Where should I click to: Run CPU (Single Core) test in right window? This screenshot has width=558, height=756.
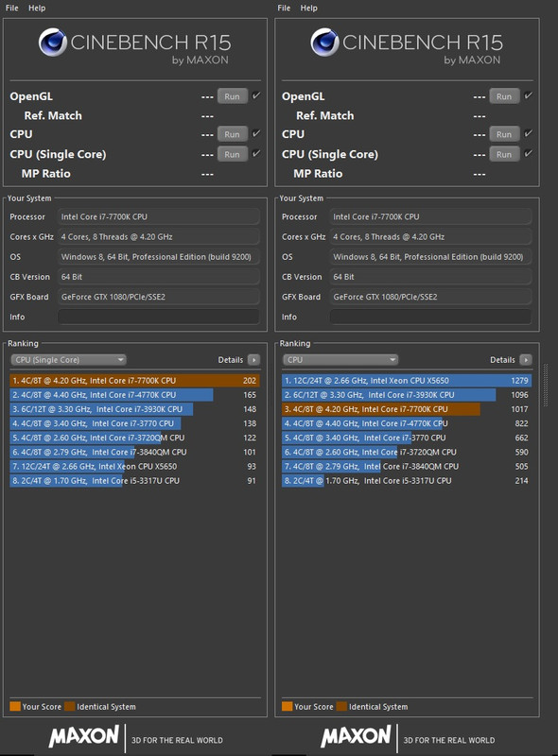point(504,154)
